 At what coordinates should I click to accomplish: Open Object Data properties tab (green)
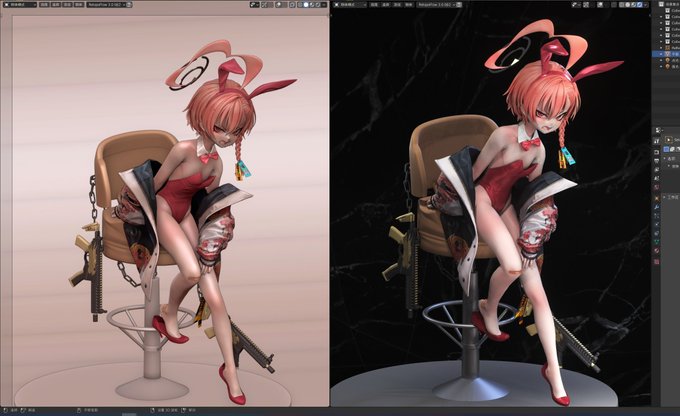pyautogui.click(x=657, y=241)
